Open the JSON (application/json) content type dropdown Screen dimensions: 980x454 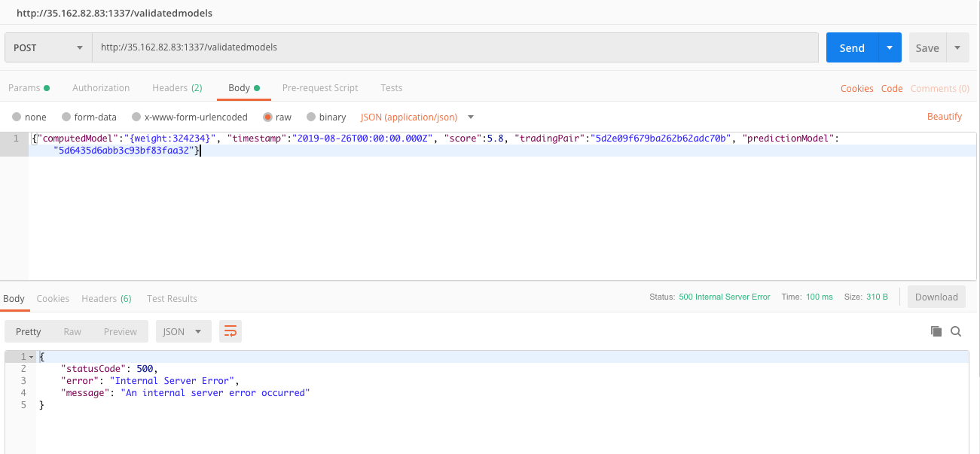tap(417, 117)
